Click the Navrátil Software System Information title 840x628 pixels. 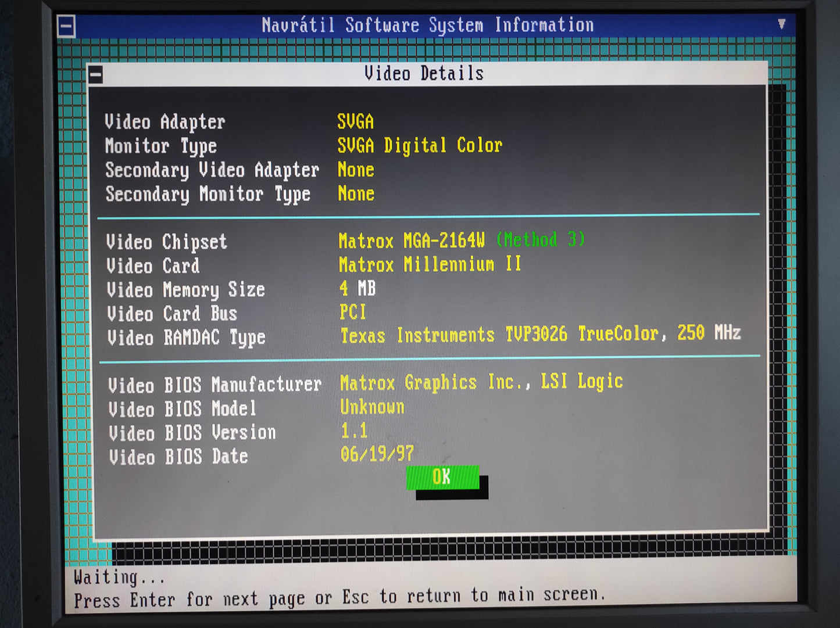427,25
